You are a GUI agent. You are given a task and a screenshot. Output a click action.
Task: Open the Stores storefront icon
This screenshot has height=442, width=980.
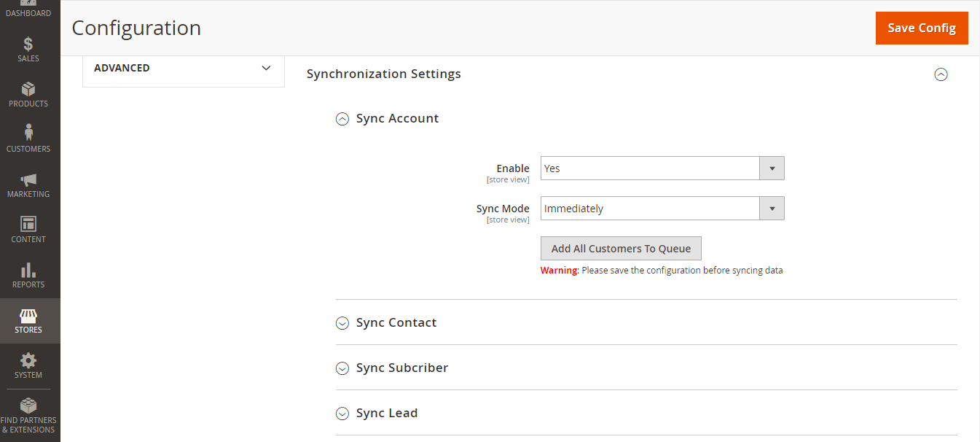tap(28, 316)
